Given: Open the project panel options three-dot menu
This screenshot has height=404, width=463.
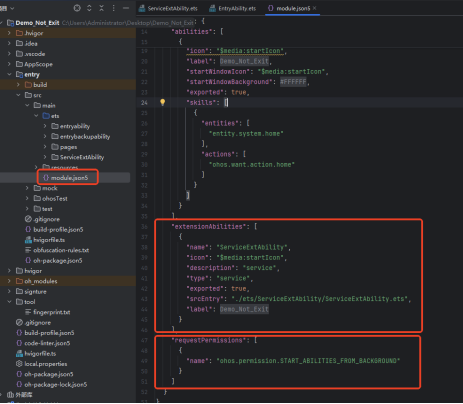Looking at the screenshot, I should (x=114, y=8).
